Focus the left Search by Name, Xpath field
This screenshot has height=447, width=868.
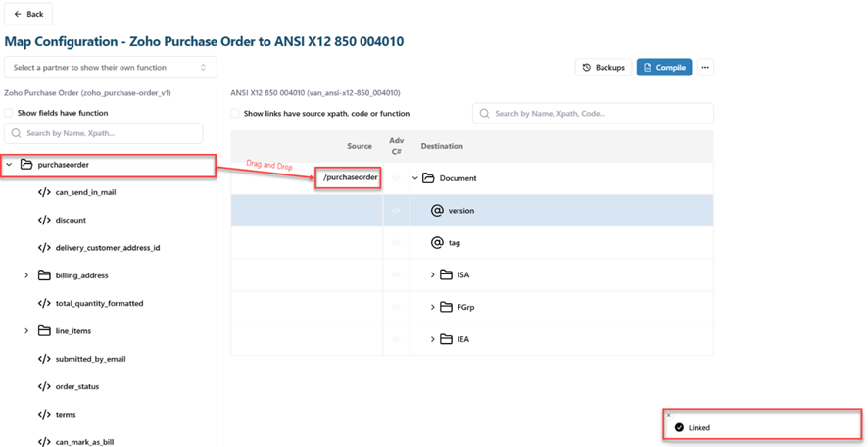pyautogui.click(x=104, y=133)
